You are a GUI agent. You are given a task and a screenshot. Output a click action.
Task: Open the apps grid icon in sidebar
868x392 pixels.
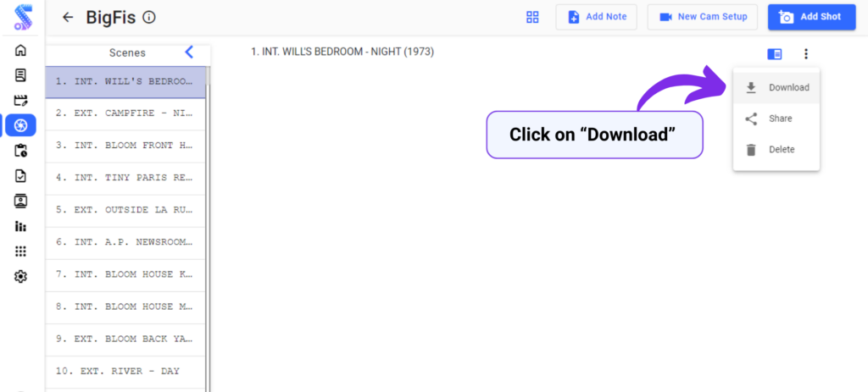[20, 251]
